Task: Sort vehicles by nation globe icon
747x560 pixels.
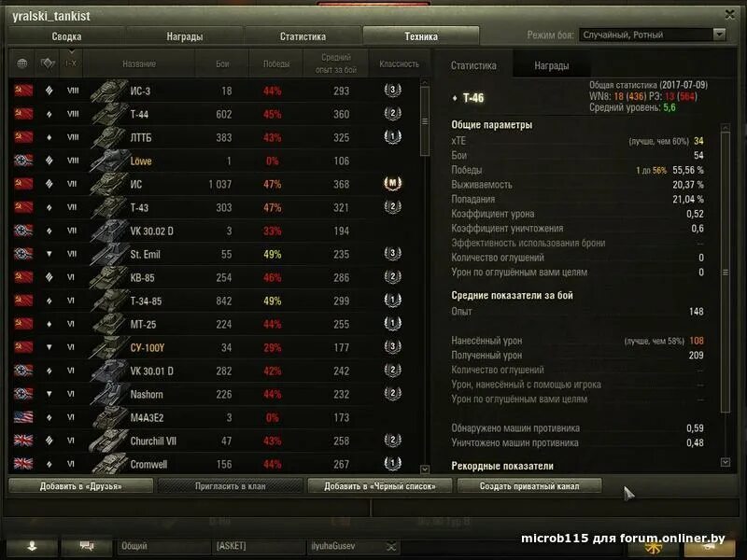Action: [x=21, y=63]
